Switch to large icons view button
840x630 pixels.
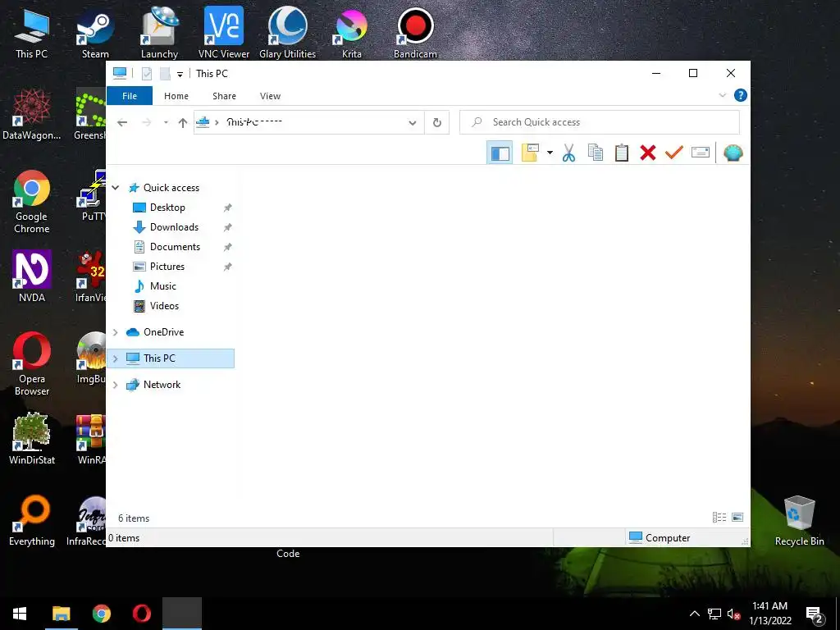[x=737, y=517]
